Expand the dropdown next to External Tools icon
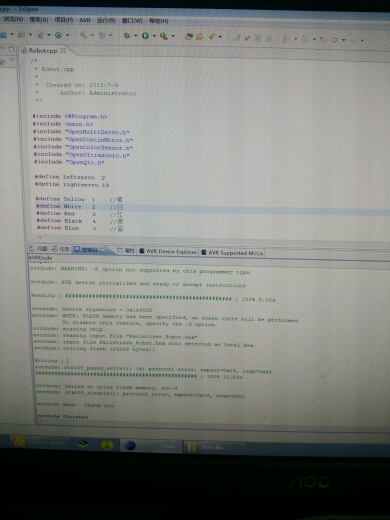 click(173, 36)
